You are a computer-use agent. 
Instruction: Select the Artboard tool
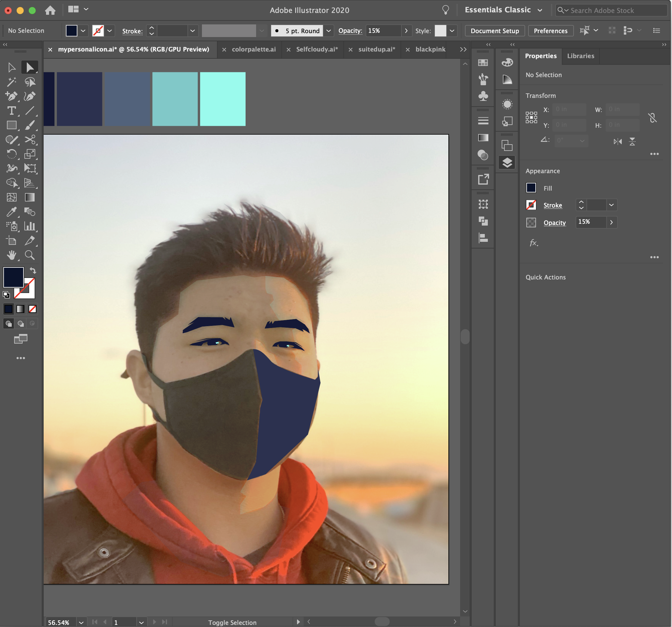[11, 240]
